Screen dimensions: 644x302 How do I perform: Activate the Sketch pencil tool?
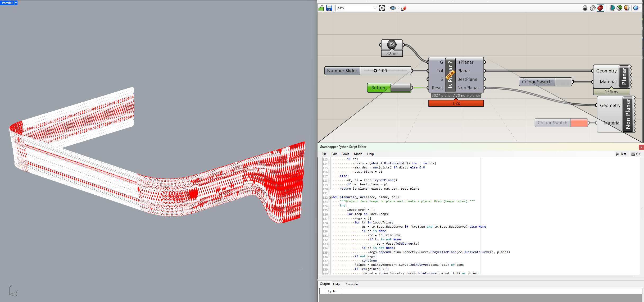coord(403,8)
